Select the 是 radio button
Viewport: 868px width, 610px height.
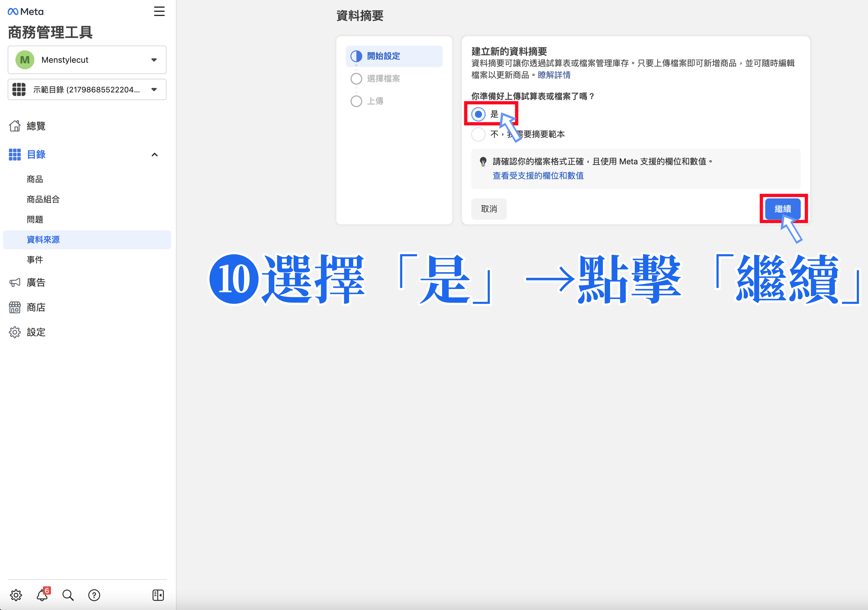click(x=478, y=114)
